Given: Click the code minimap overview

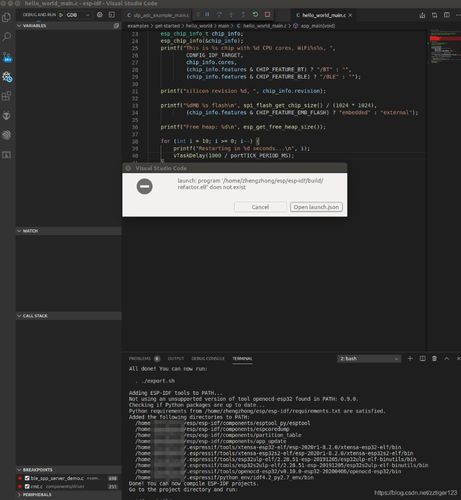Looking at the screenshot, I should [444, 47].
